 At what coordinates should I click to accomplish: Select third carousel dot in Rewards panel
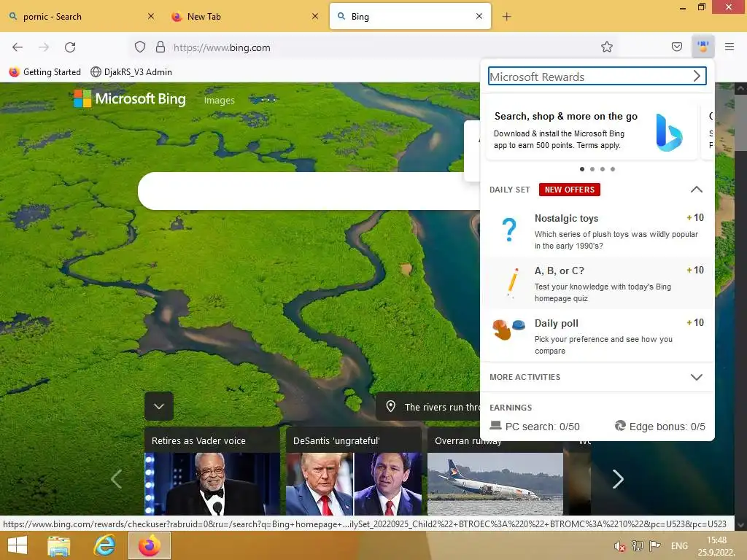click(603, 169)
